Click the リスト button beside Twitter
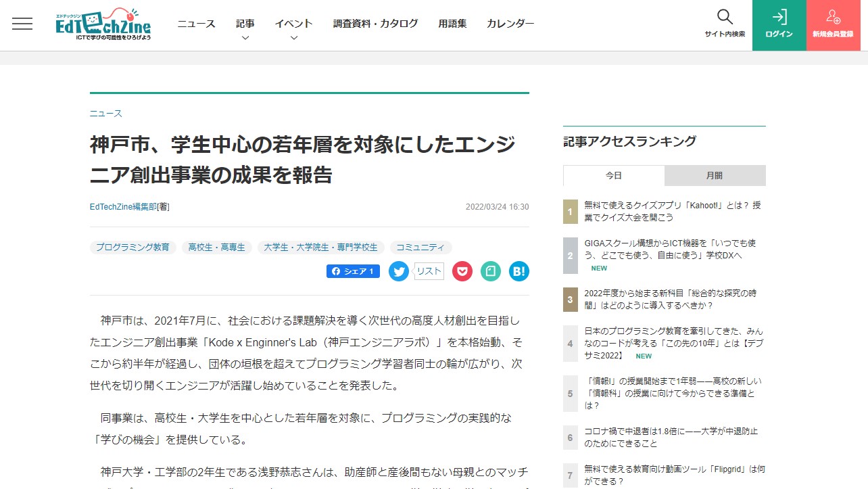Viewport: 868px width, 489px height. point(429,271)
